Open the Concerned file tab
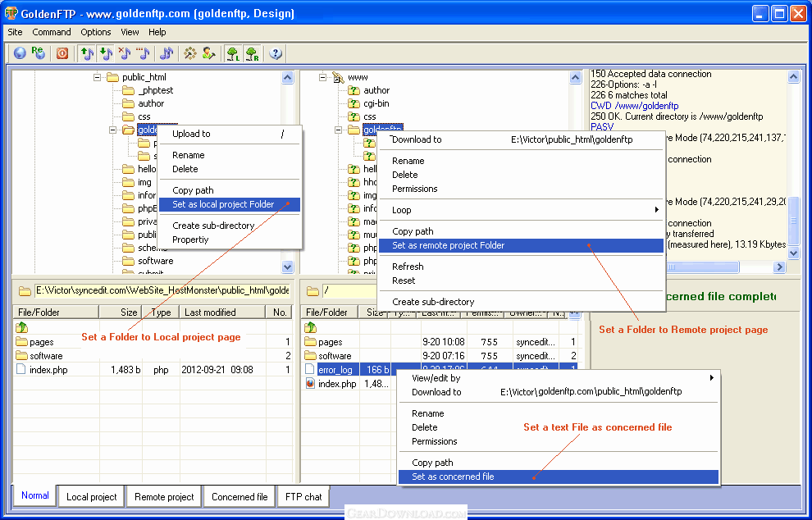Screen dimensions: 812x520 [239, 497]
